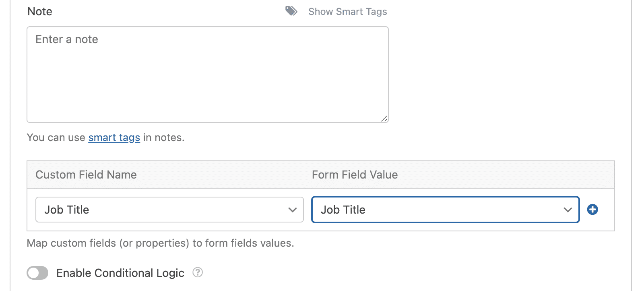Click the Map custom fields description text
This screenshot has width=644, height=291.
(160, 243)
